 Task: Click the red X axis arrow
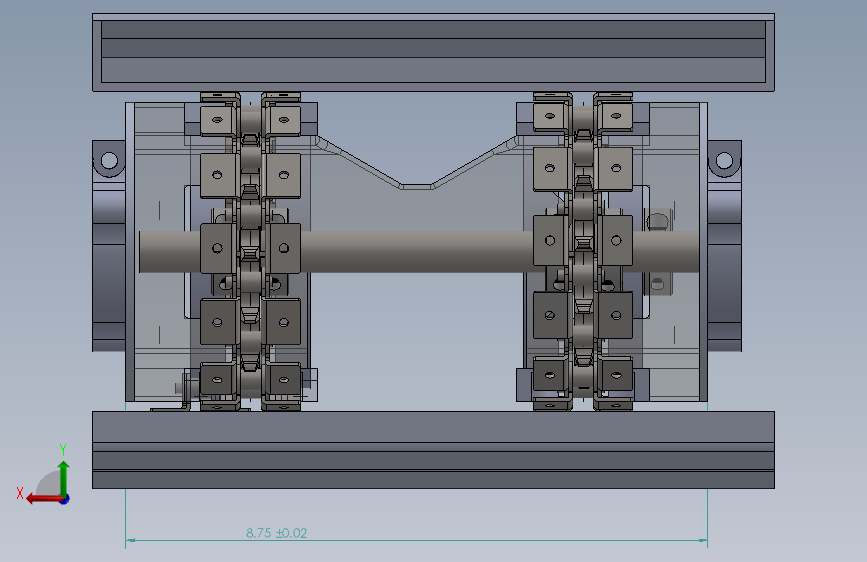45,499
